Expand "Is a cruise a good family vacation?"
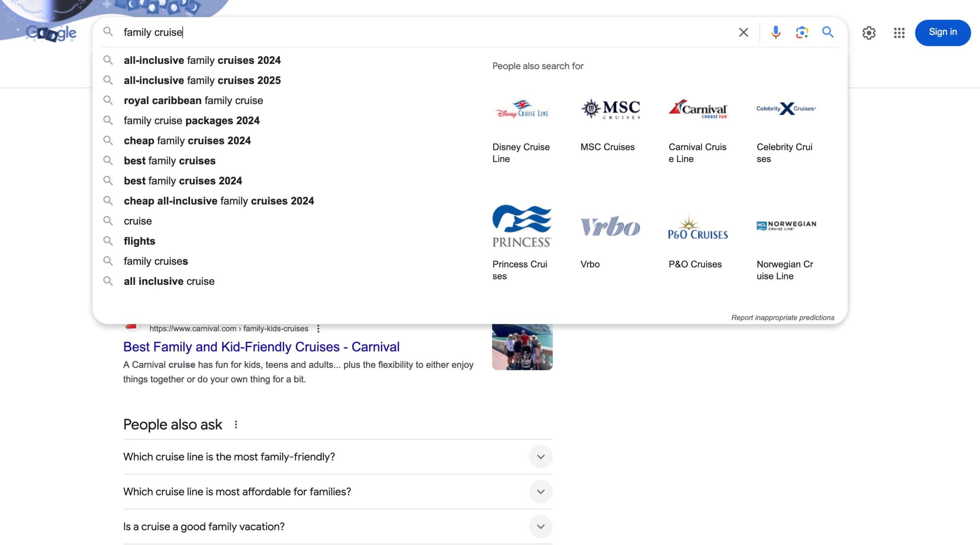980x545 pixels. coord(540,526)
